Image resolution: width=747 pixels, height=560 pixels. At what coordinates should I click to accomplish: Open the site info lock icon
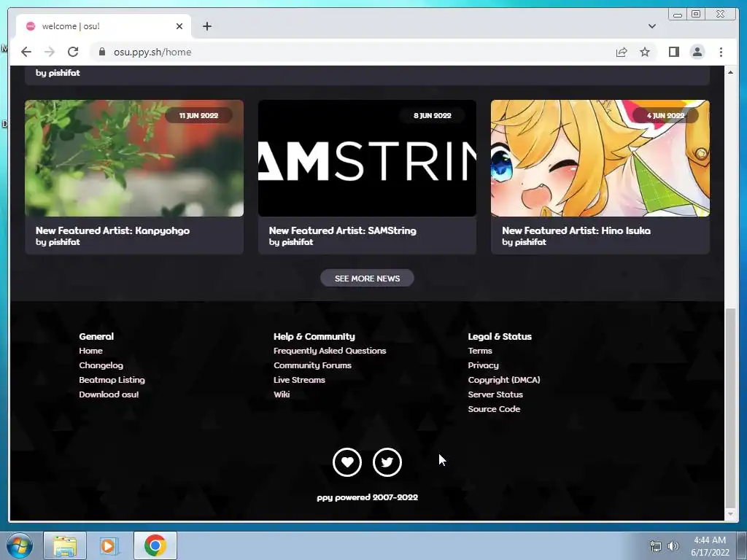coord(102,52)
